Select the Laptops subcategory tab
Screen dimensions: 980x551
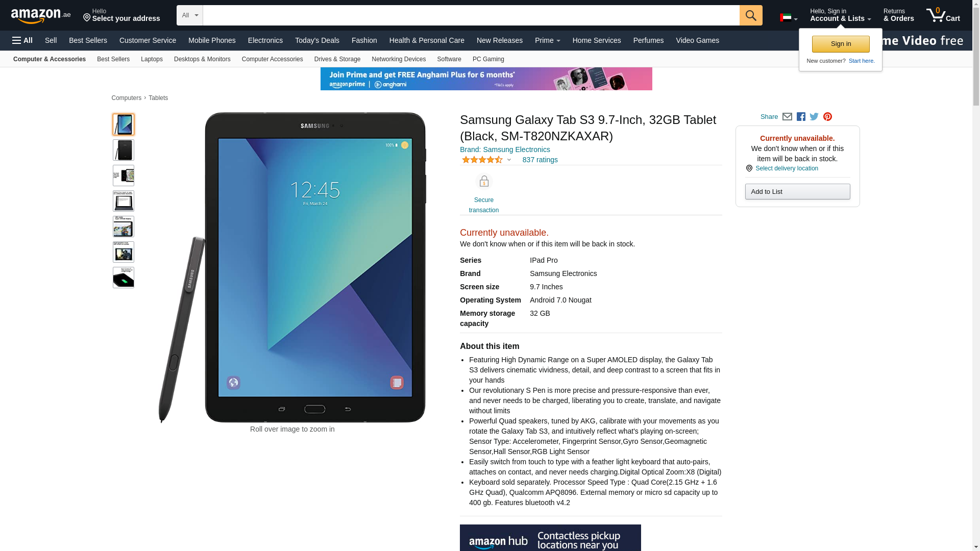[x=152, y=59]
